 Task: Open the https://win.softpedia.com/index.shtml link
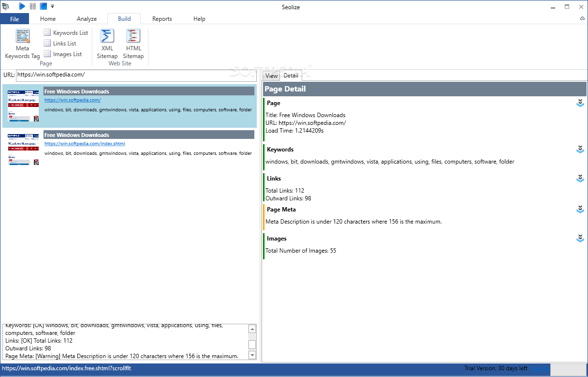(85, 144)
